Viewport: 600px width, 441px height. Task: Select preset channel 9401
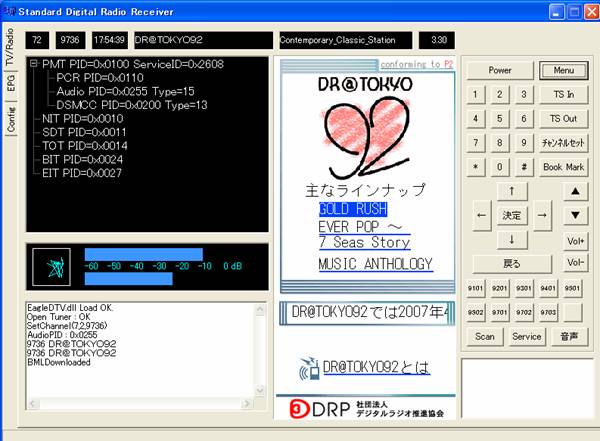(x=548, y=288)
